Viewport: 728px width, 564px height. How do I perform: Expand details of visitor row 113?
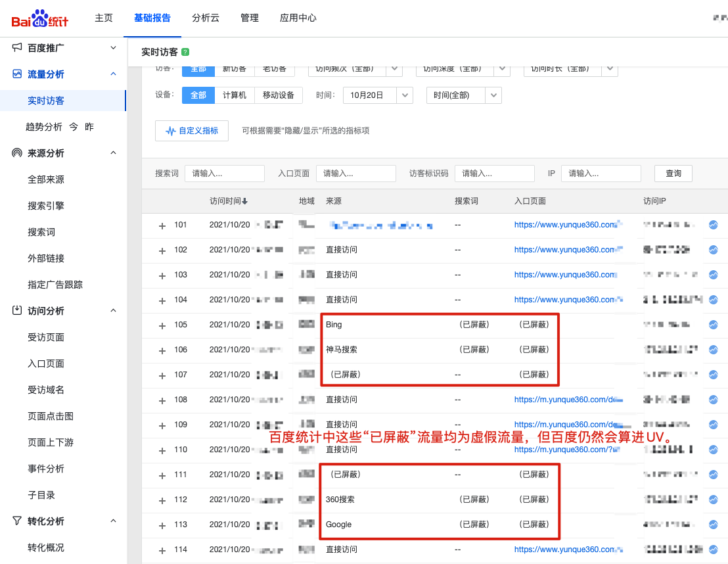(x=162, y=526)
